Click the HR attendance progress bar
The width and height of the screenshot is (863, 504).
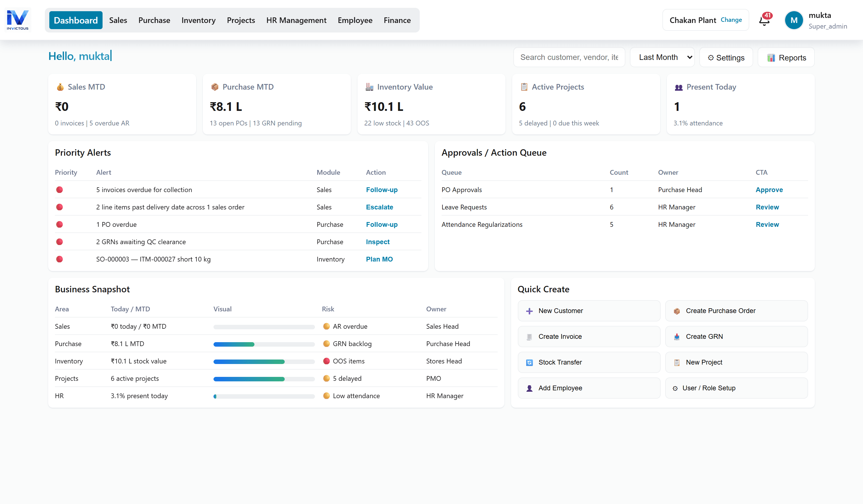[x=264, y=396]
